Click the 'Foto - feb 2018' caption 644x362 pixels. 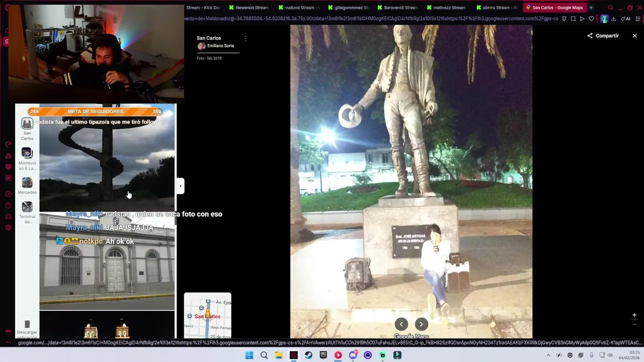tap(209, 58)
